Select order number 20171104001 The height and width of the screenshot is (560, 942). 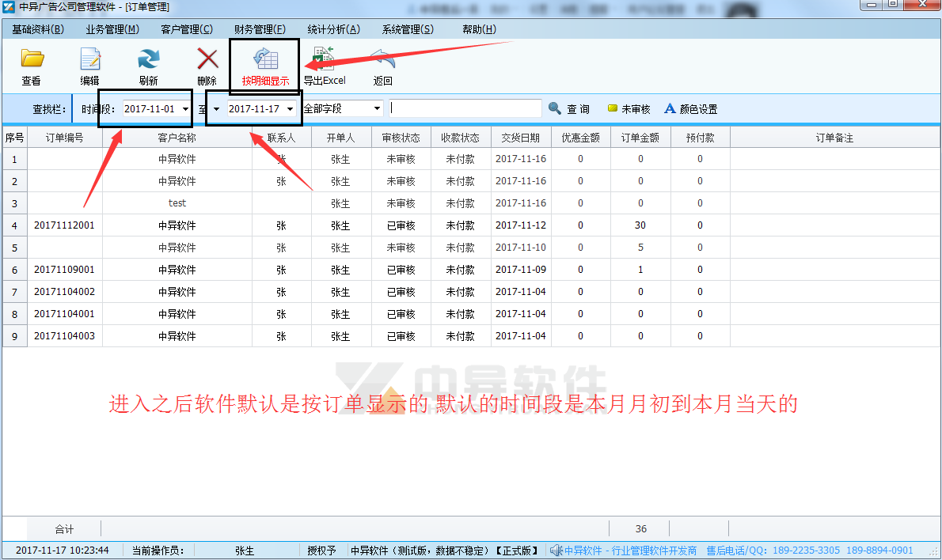64,314
